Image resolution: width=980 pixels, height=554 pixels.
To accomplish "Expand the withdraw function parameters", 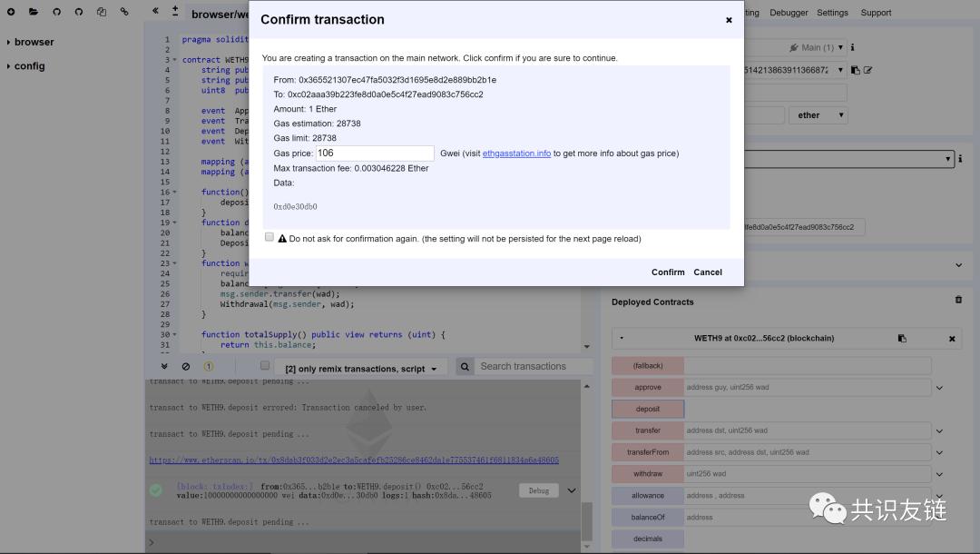I will click(939, 474).
